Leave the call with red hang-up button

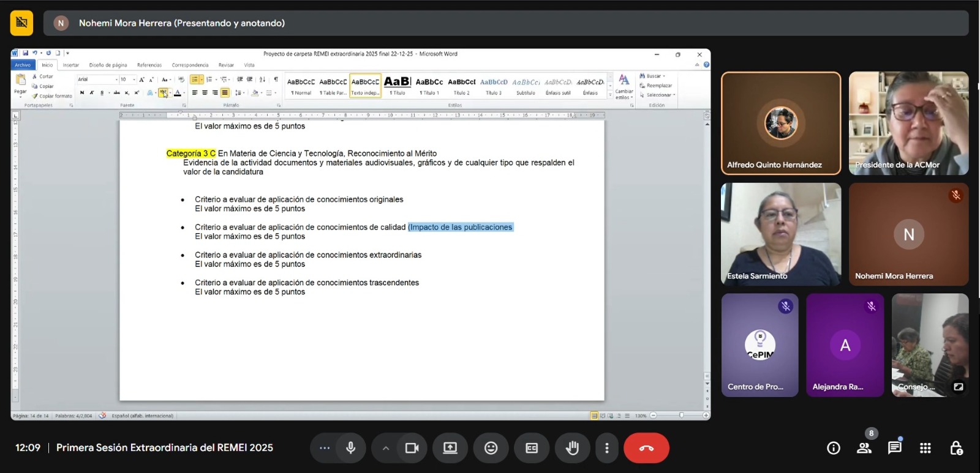click(x=646, y=448)
